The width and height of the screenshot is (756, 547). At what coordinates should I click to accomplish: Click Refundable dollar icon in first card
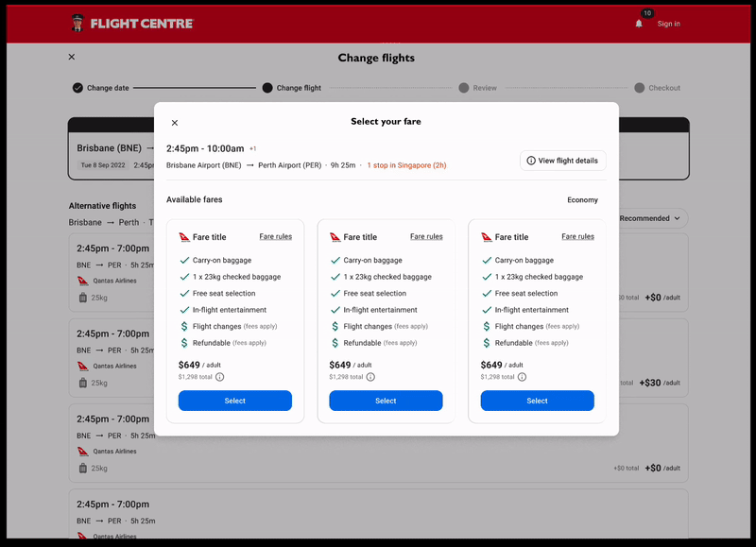[184, 343]
